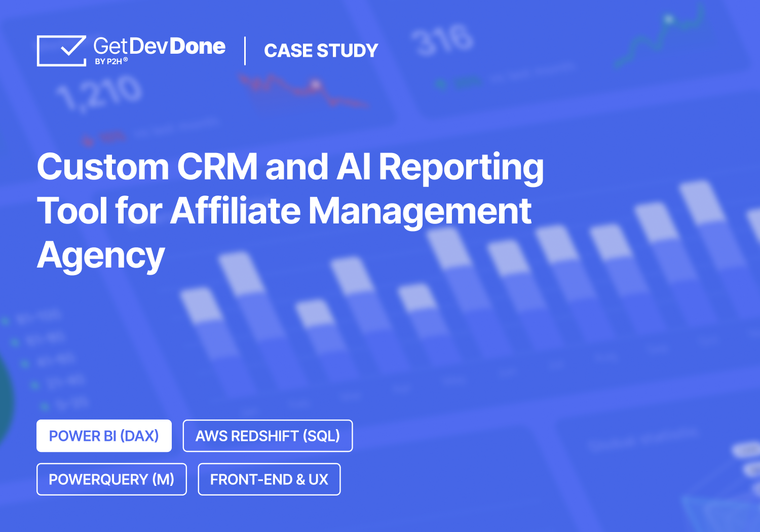The width and height of the screenshot is (760, 532).
Task: Select the POWER BI (DAX) tag
Action: click(104, 436)
